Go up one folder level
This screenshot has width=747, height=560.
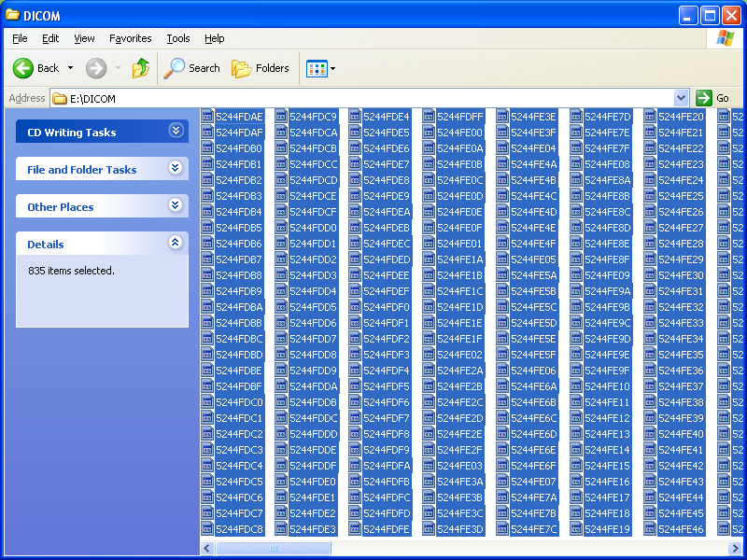(x=141, y=68)
